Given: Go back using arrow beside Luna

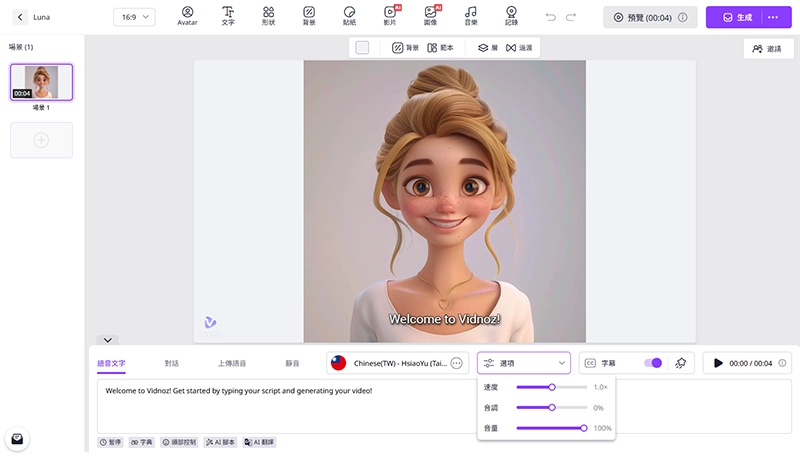Looking at the screenshot, I should point(20,17).
